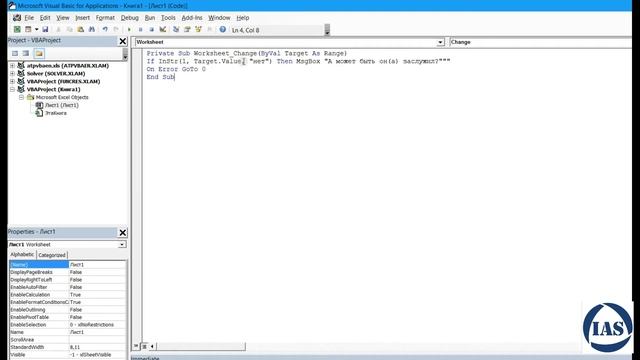640x360 pixels.
Task: Click the Insert UserForm toolbar icon
Action: (28, 29)
